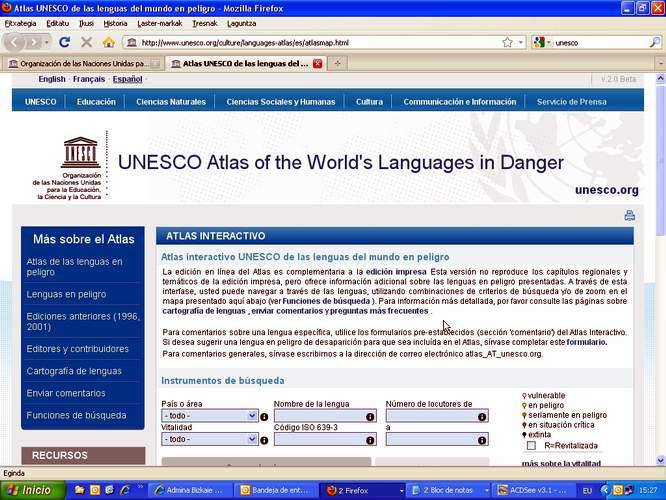Close the Atlas UNESCO tab

pos(317,64)
